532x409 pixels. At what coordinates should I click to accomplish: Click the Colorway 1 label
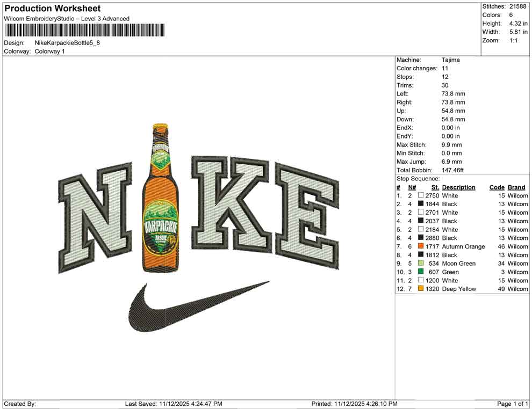[x=49, y=52]
